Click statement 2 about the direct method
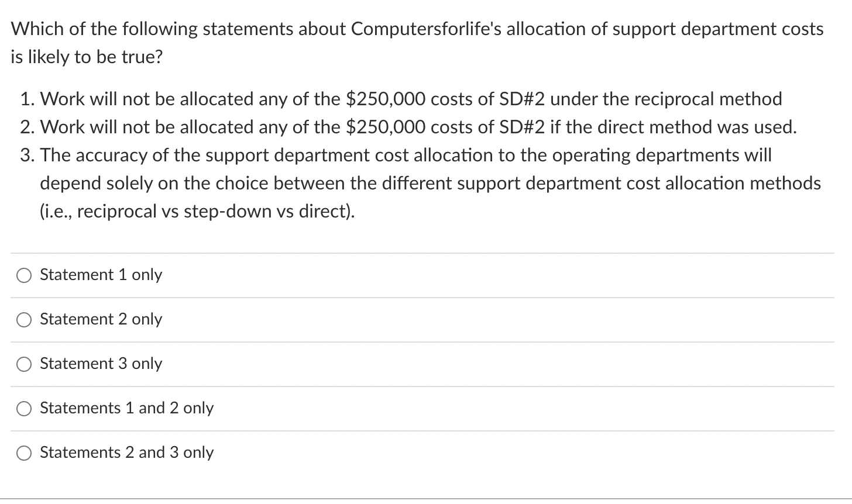The width and height of the screenshot is (852, 504). point(417,127)
